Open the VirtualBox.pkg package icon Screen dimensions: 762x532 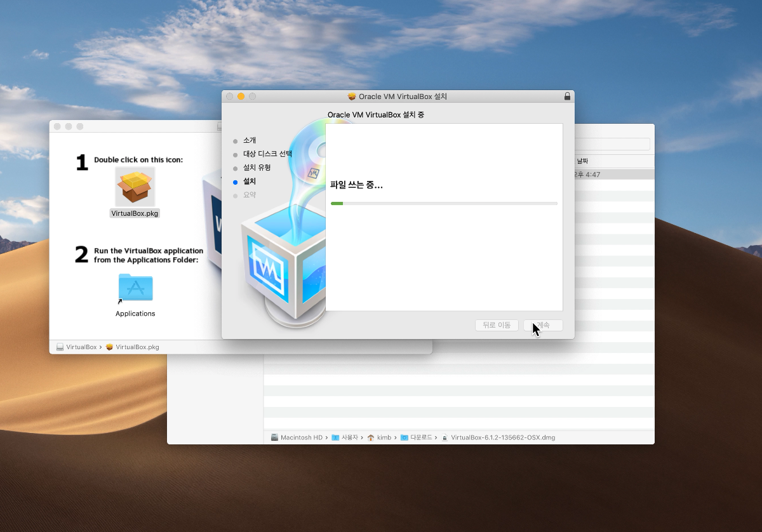tap(135, 187)
